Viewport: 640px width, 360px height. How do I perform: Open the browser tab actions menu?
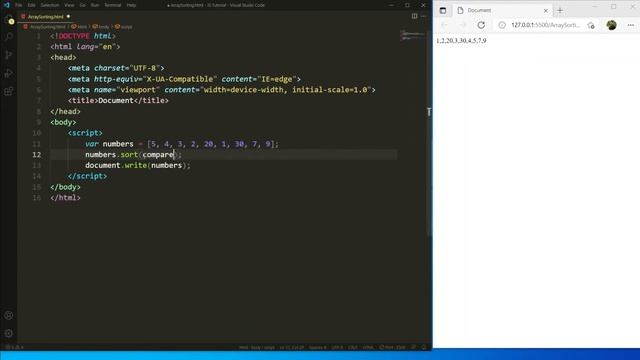pyautogui.click(x=443, y=10)
